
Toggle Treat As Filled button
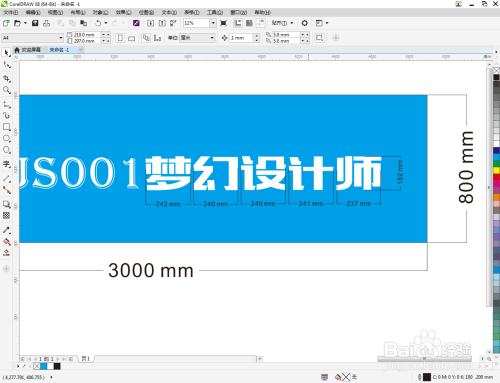(319, 38)
